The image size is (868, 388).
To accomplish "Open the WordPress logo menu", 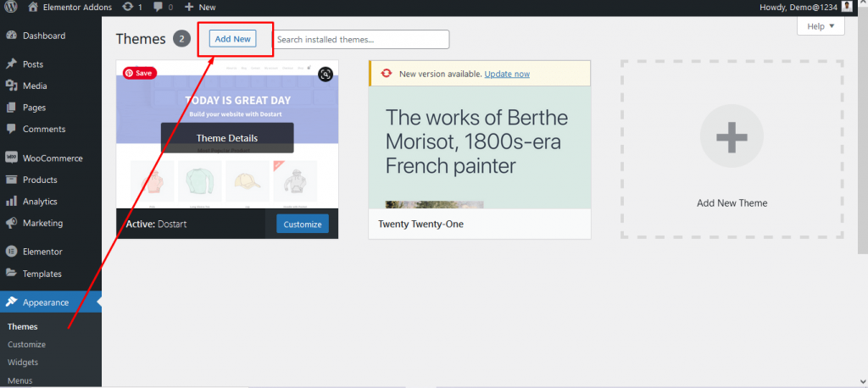I will click(x=12, y=7).
